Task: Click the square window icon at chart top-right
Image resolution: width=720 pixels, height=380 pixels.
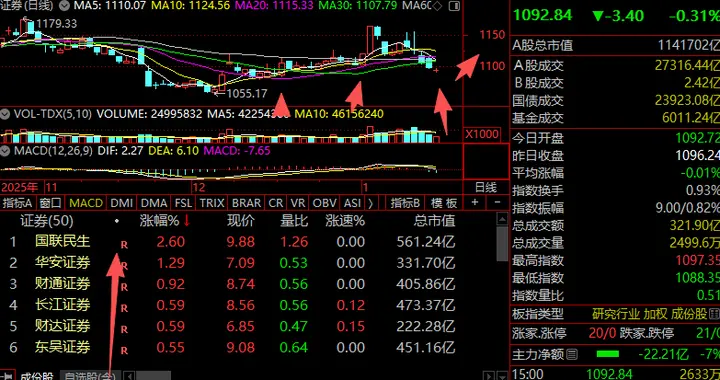Action: (454, 6)
